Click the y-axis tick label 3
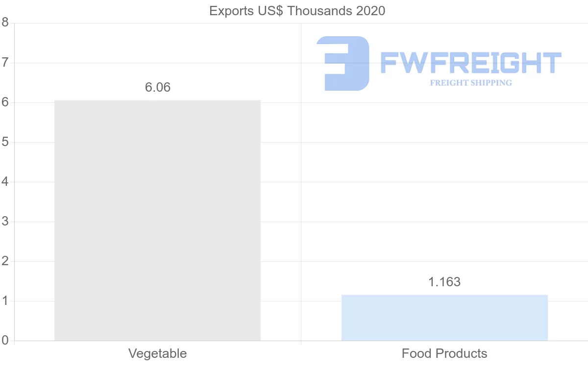Screen dimensions: 588x374 5,222
